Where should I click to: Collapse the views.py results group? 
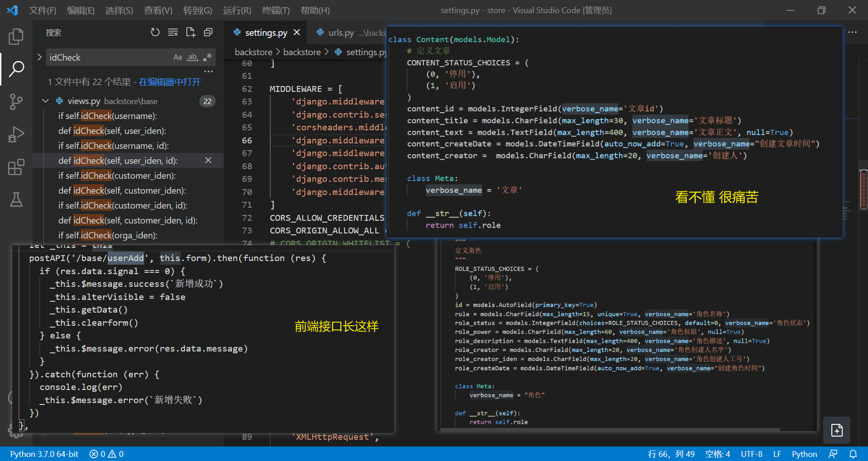point(45,101)
